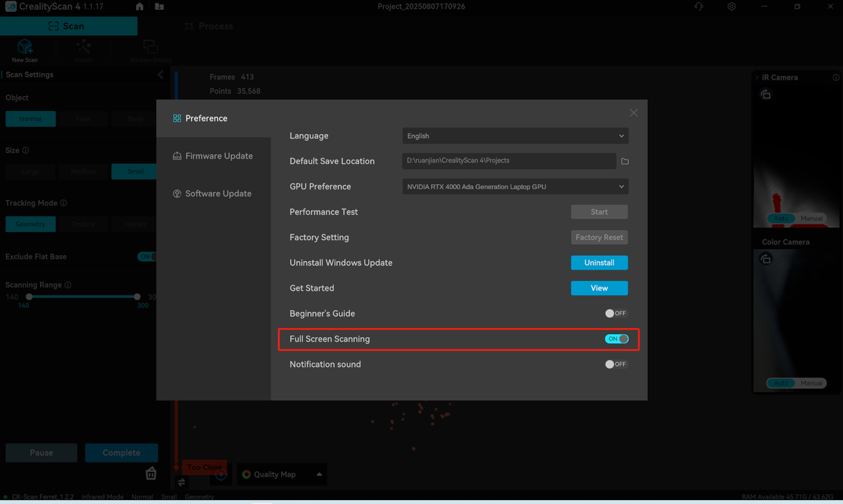The height and width of the screenshot is (504, 843).
Task: Pop out the IR Camera view
Action: [x=765, y=95]
